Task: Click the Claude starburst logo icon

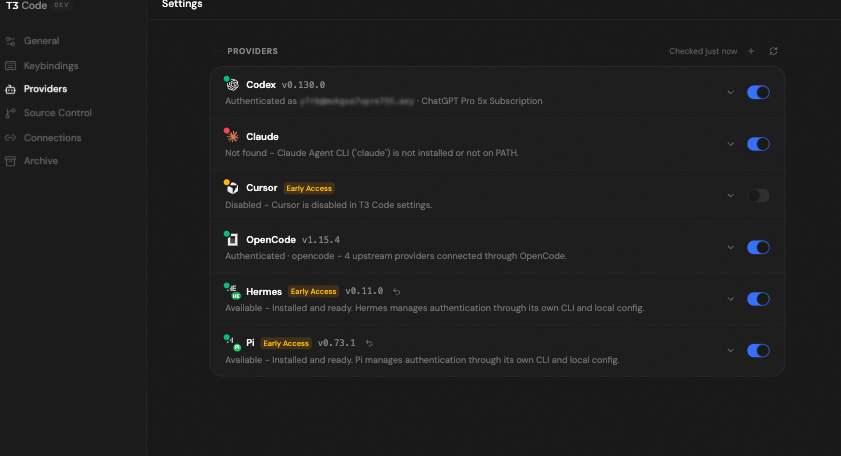Action: pos(232,137)
